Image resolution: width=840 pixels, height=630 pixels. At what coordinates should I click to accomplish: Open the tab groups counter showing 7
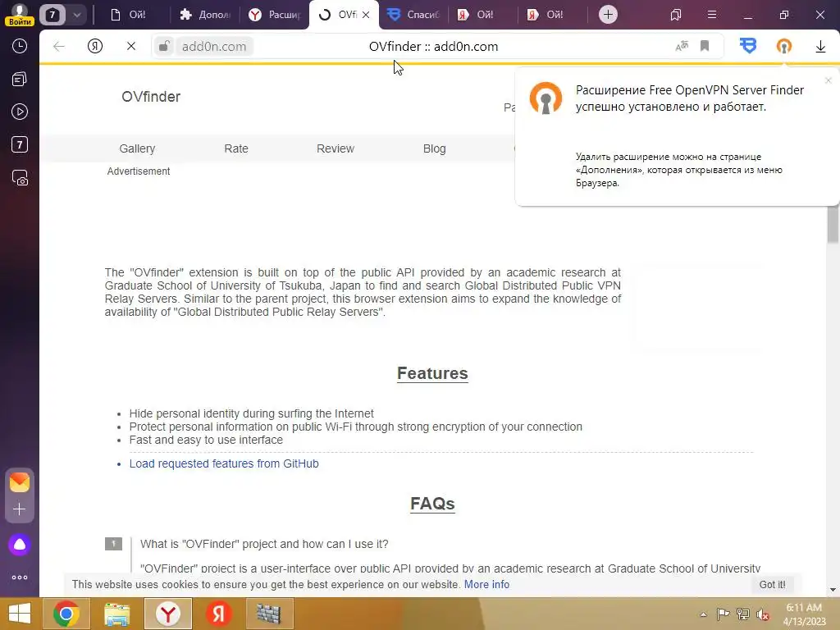pos(52,15)
